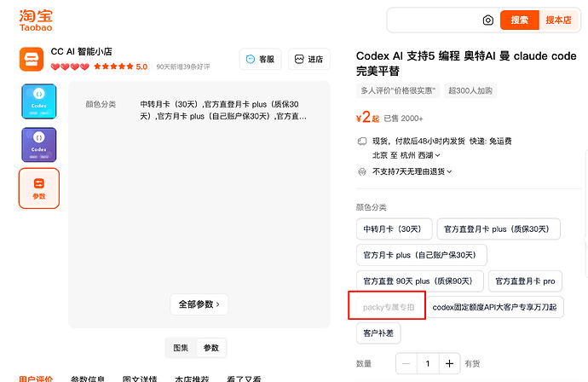588x382 pixels.
Task: Expand the 北京 至 杭州 西湖 delivery dropdown
Action: 406,155
